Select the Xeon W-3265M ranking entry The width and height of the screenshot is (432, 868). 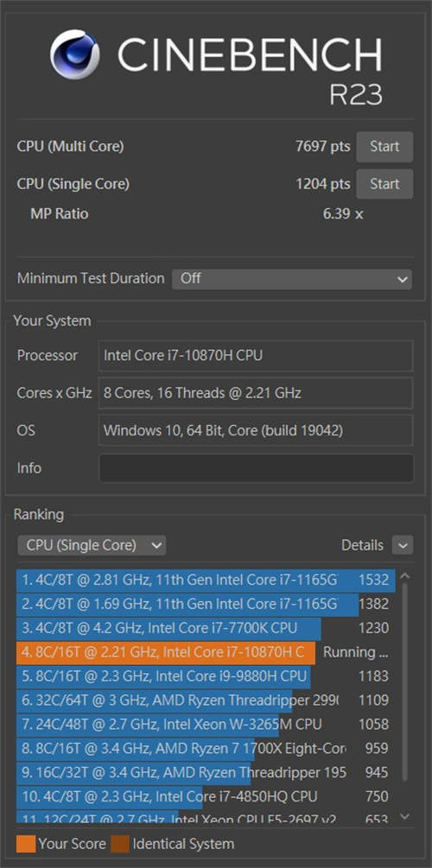tap(206, 724)
